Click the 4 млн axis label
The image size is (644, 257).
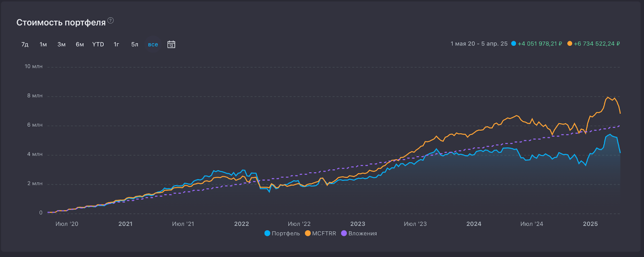35,154
